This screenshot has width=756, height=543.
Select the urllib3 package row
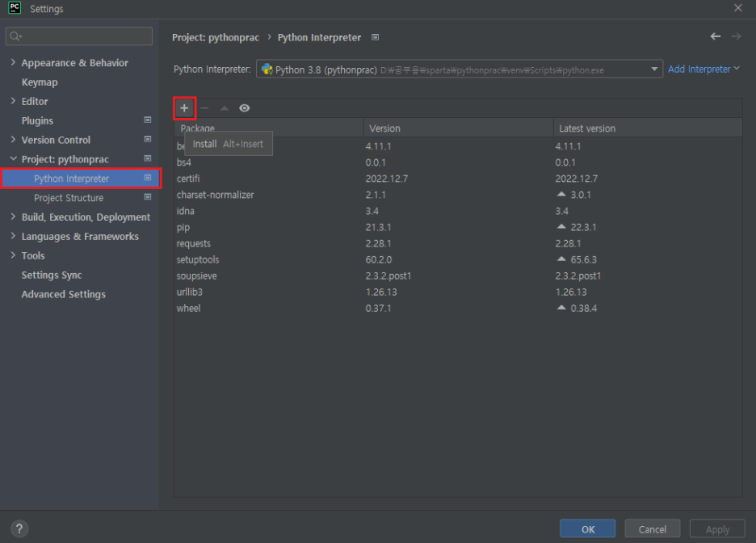coord(458,293)
